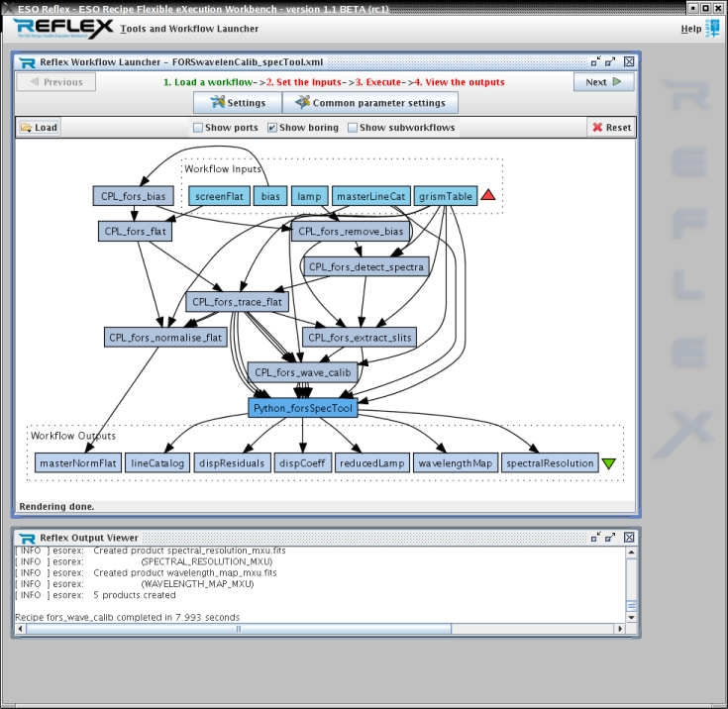The image size is (728, 709).
Task: Close the Workflow Launcher panel
Action: [x=629, y=61]
